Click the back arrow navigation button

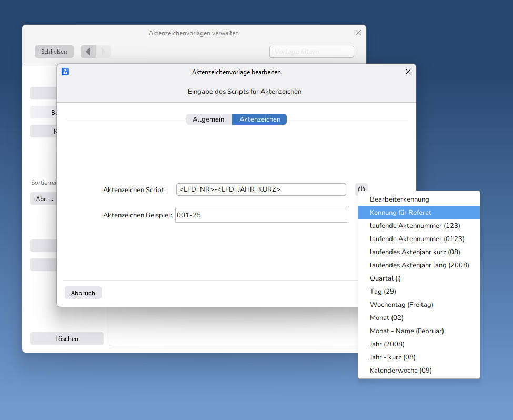(88, 52)
